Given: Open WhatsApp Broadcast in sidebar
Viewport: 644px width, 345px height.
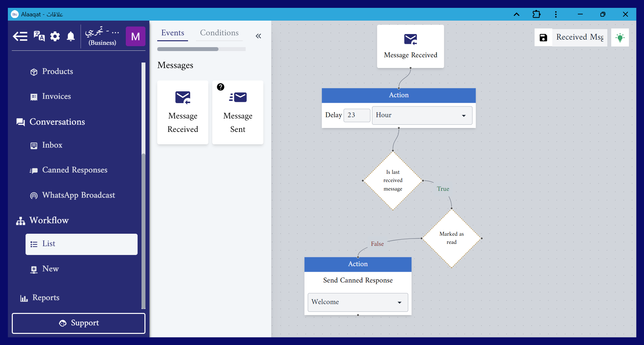Looking at the screenshot, I should [x=78, y=195].
